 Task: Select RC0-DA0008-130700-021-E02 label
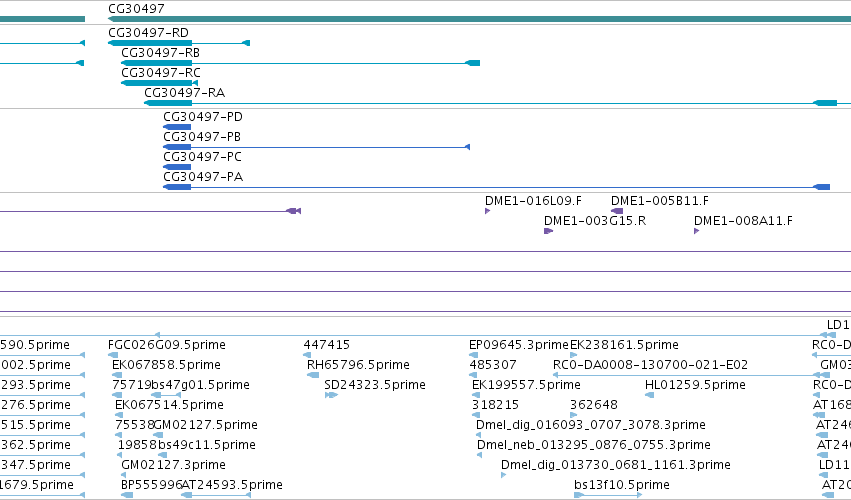[x=650, y=365]
